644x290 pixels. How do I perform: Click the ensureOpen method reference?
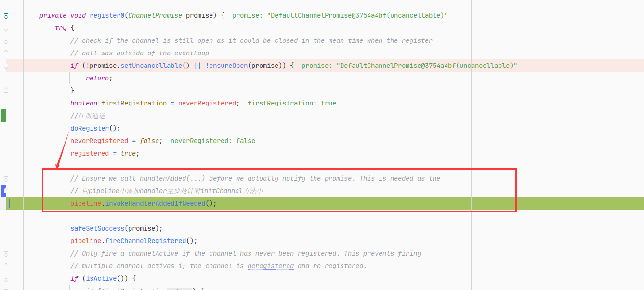click(228, 66)
